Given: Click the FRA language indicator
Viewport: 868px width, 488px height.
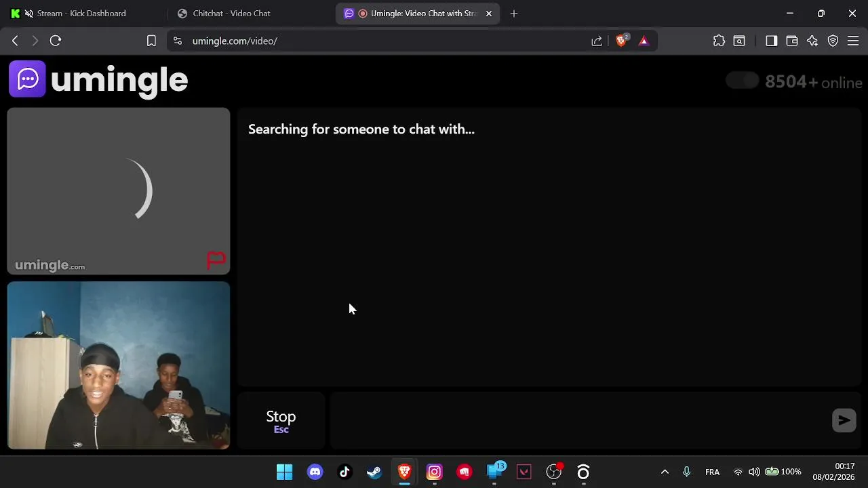Looking at the screenshot, I should tap(712, 472).
